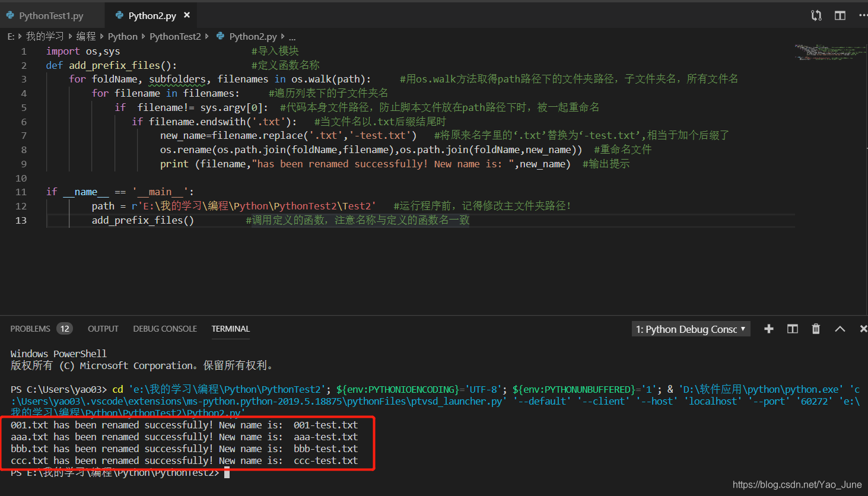Switch to the DEBUG CONSOLE tab
Image resolution: width=868 pixels, height=496 pixels.
pos(165,329)
